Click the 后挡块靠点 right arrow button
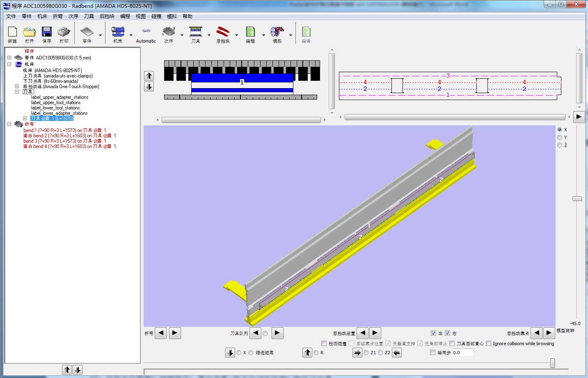588x378 pixels. coord(549,333)
